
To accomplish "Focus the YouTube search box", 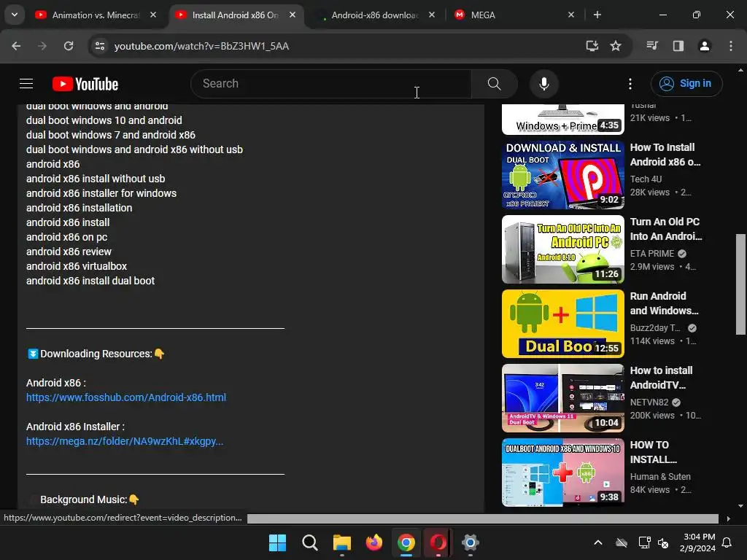I will coord(331,84).
